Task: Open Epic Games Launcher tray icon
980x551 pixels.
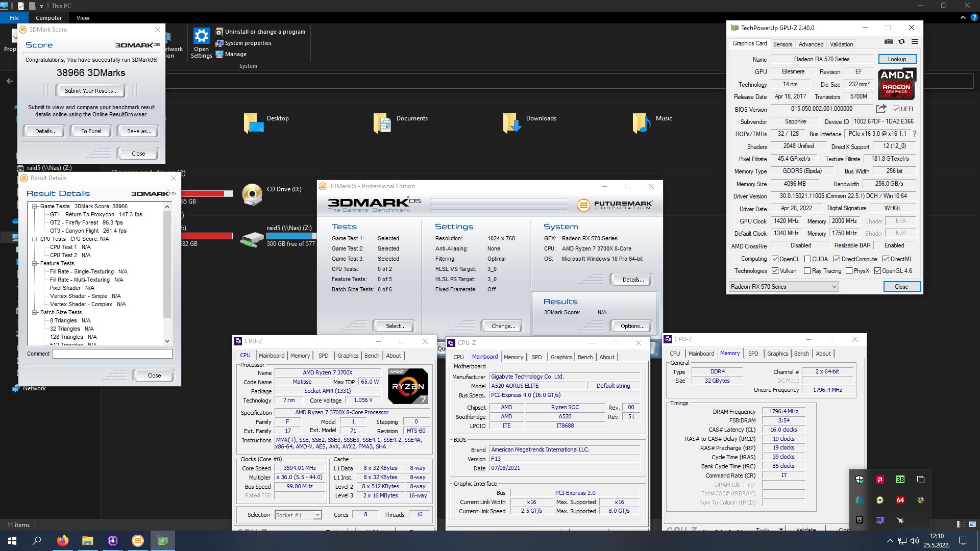Action: (860, 520)
